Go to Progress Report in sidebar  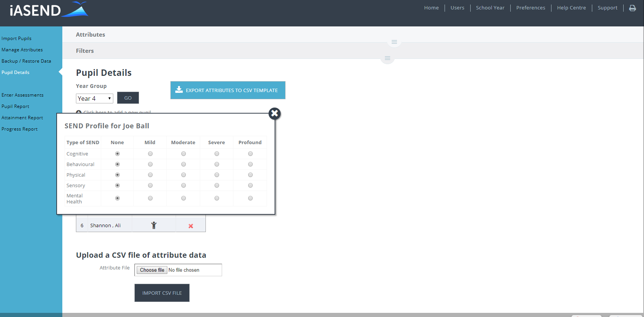[x=20, y=129]
